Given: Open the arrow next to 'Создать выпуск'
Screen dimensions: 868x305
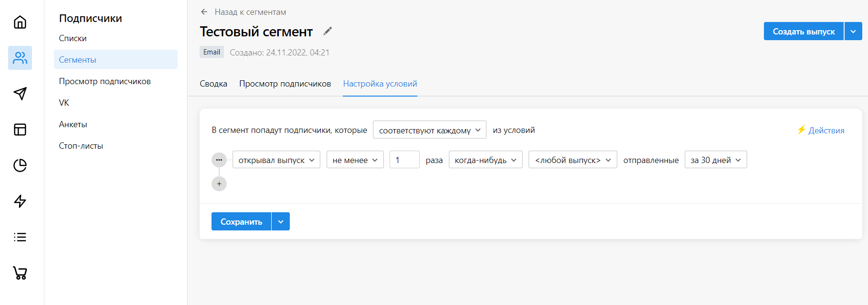Looking at the screenshot, I should (853, 32).
